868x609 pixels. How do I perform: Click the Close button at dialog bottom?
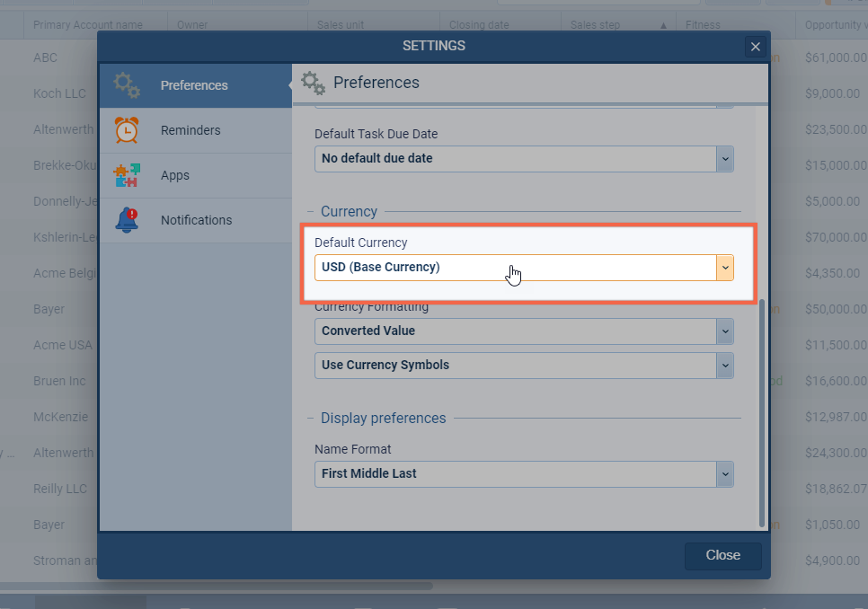(723, 555)
